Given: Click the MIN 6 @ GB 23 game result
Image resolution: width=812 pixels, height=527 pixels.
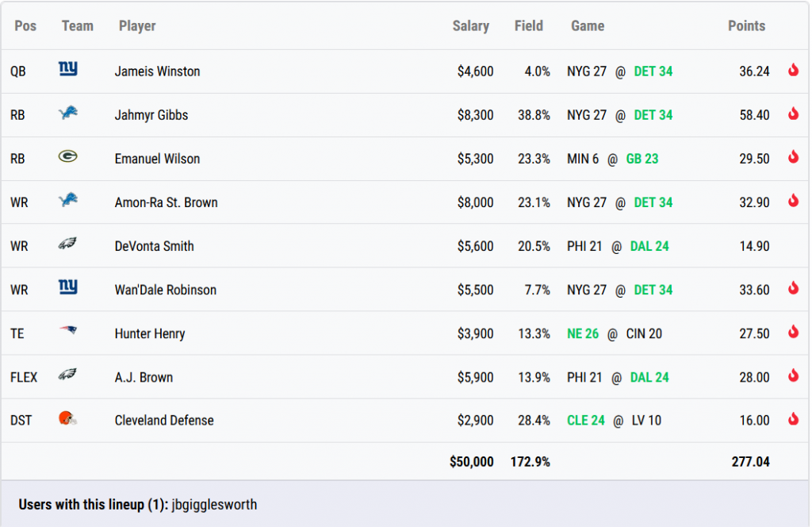Looking at the screenshot, I should coord(613,159).
